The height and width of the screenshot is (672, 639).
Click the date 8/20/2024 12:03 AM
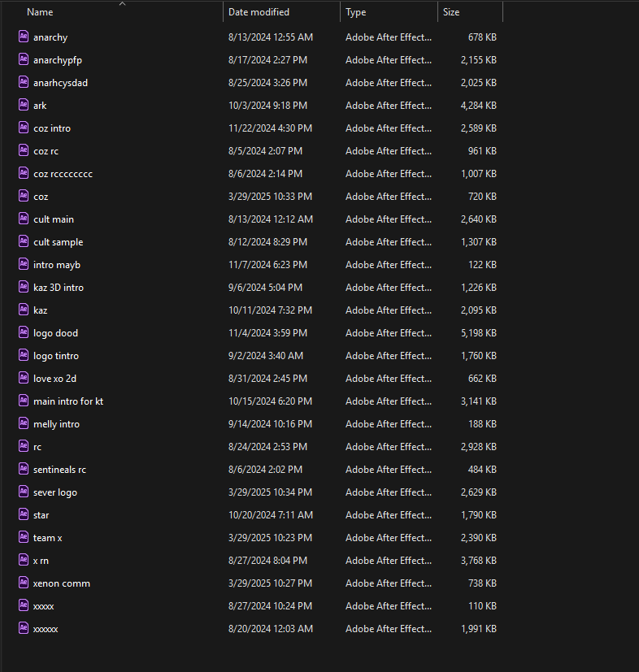coord(271,629)
